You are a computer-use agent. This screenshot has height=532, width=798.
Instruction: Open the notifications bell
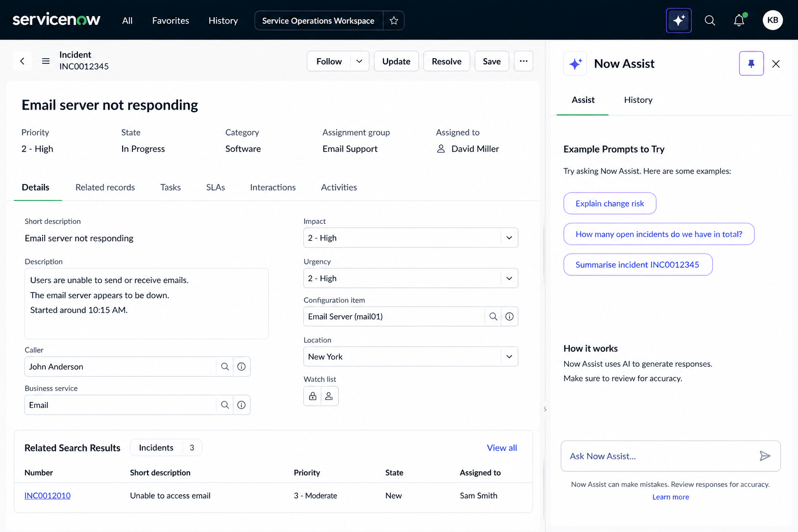[x=739, y=20]
